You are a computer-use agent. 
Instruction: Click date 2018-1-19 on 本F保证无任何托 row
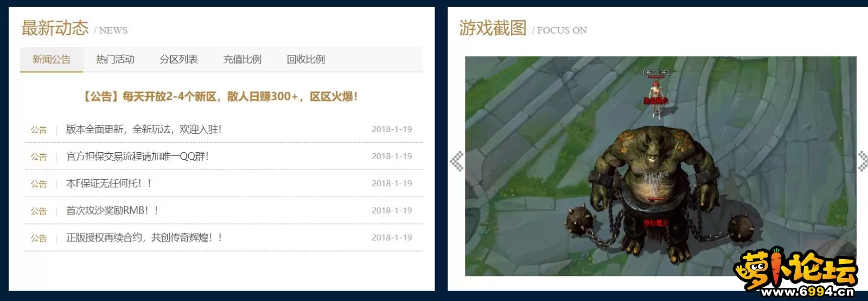392,184
